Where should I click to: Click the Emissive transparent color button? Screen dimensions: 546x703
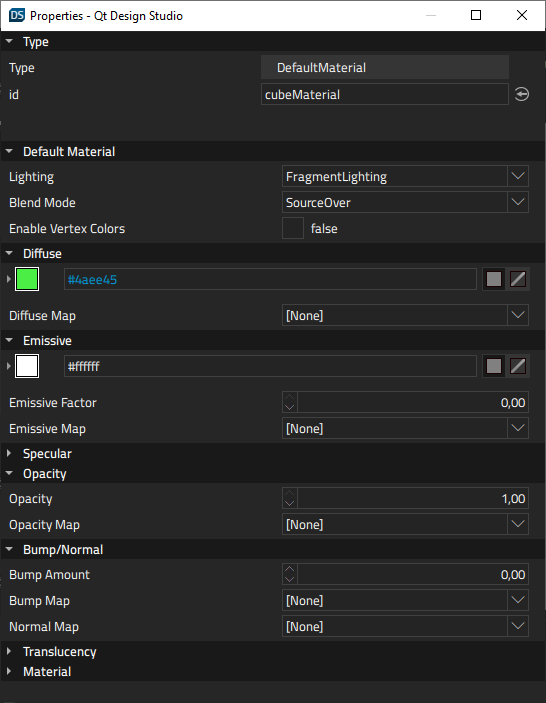(518, 366)
